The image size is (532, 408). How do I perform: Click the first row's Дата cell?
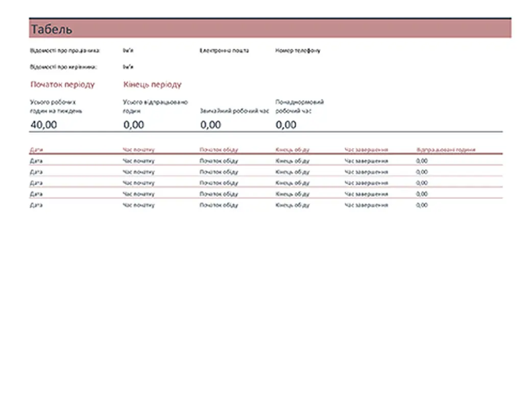(x=36, y=161)
